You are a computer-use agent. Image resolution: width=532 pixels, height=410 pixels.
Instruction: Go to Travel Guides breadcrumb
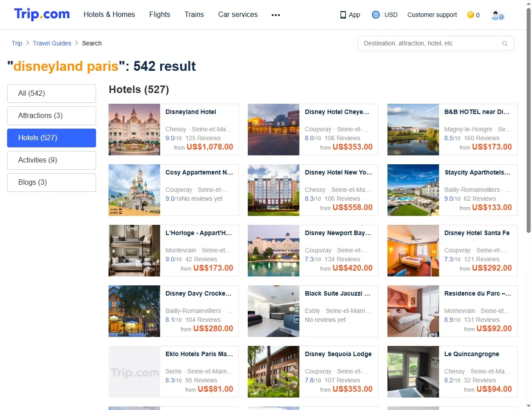click(x=52, y=43)
